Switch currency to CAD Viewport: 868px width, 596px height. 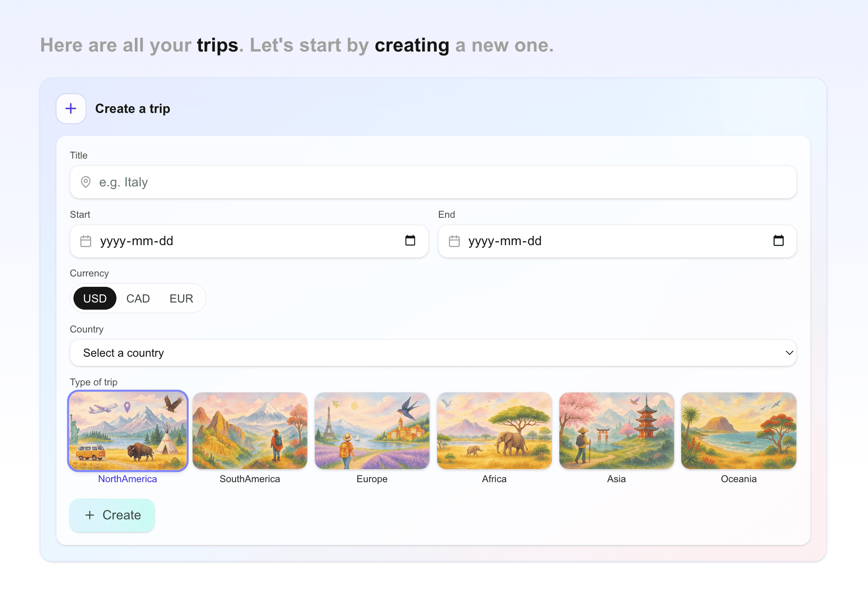pyautogui.click(x=138, y=298)
